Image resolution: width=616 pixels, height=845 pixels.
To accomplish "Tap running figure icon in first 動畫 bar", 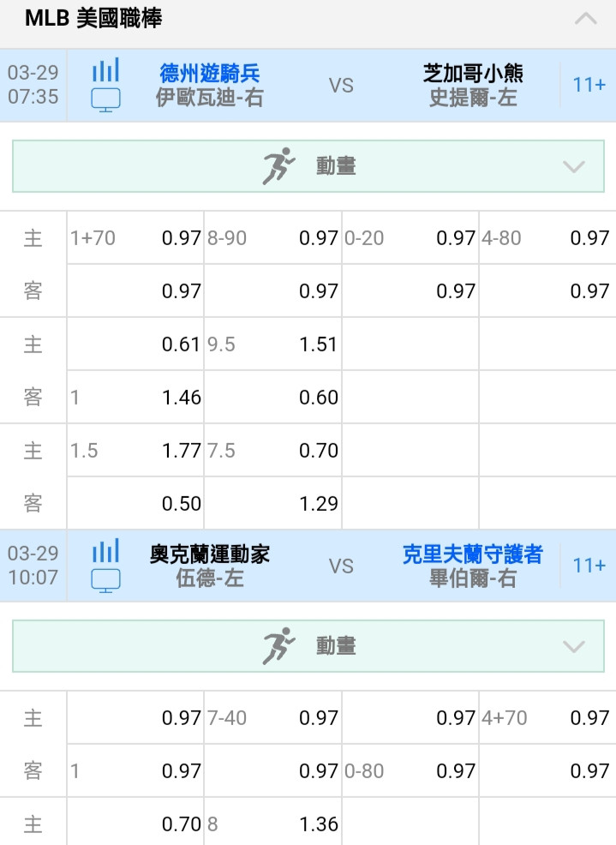I will click(x=278, y=166).
